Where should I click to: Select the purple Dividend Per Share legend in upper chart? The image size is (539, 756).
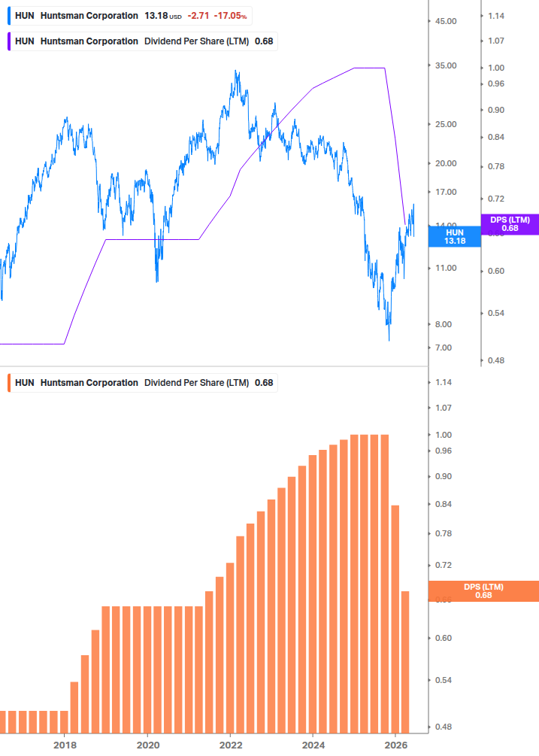point(143,41)
